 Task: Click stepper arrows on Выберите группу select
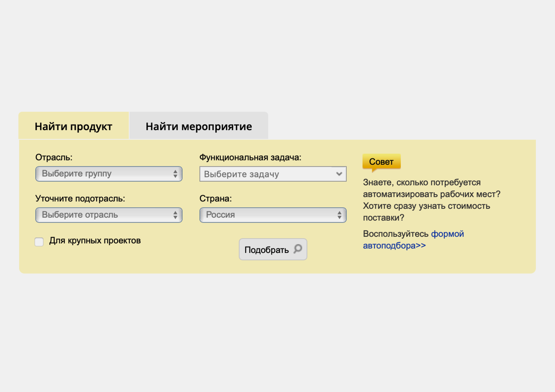175,174
